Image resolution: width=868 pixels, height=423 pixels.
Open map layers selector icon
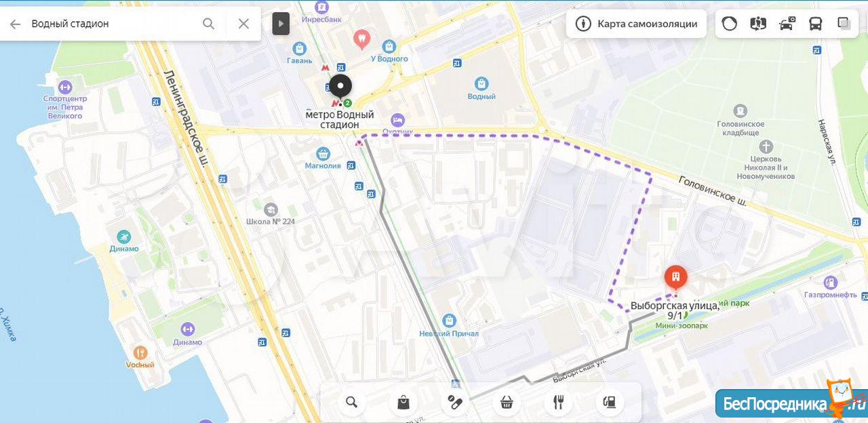(x=844, y=24)
